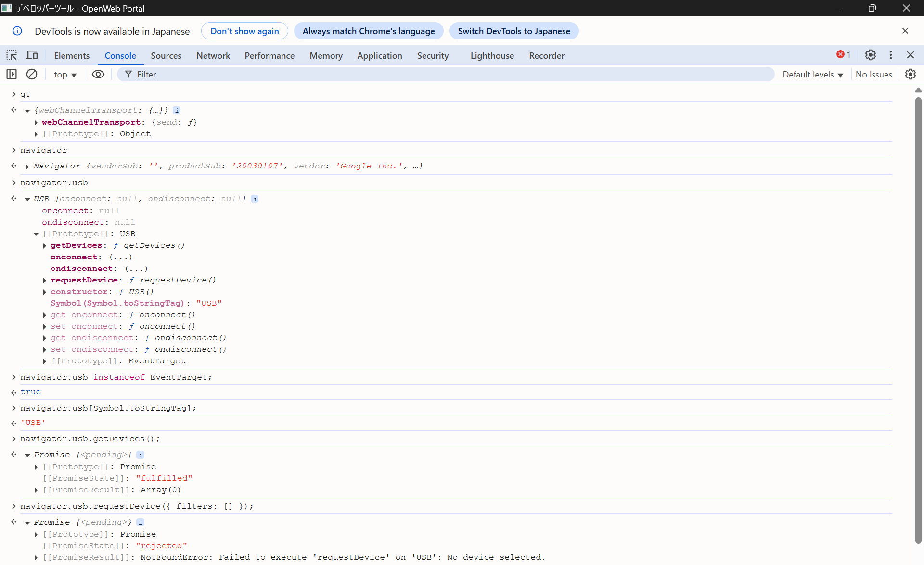Toggle the device toolbar icon
This screenshot has height=565, width=924.
32,55
